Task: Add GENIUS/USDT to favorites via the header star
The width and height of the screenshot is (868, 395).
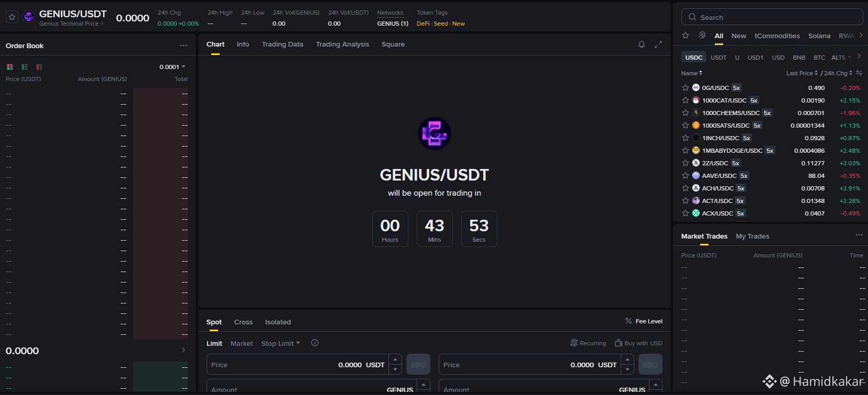Action: [x=12, y=17]
